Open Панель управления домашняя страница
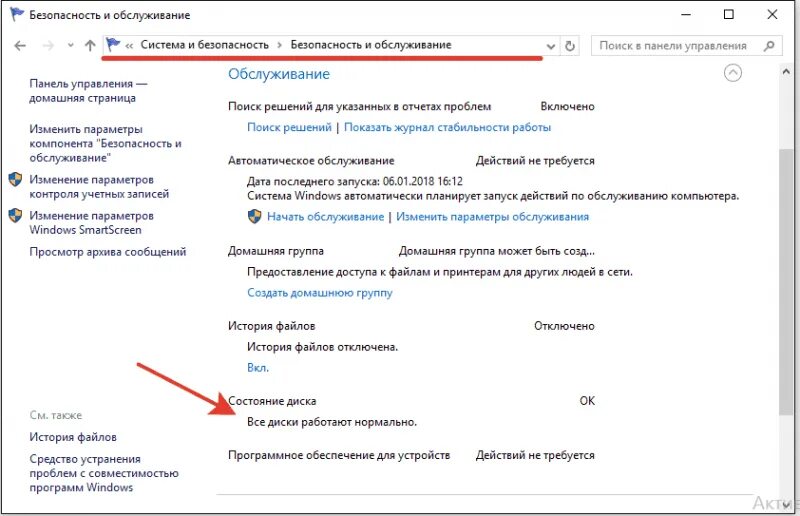Viewport: 800px width, 516px height. click(x=88, y=91)
